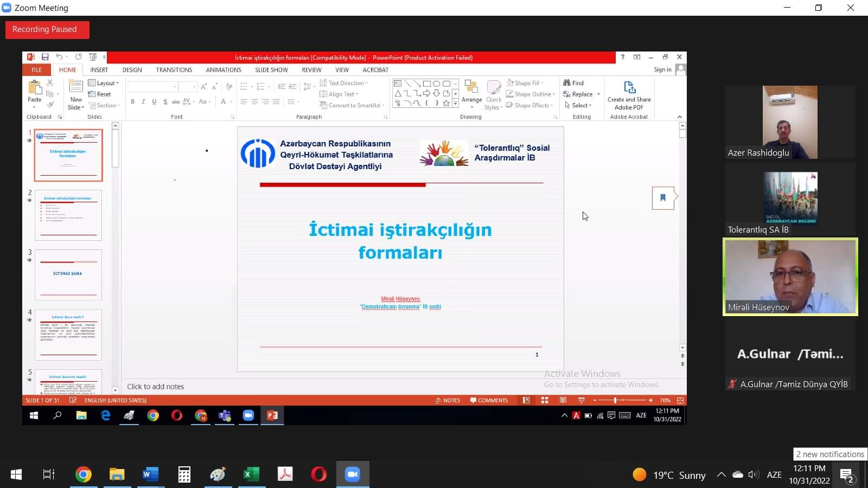
Task: Click the zoom slider in status bar
Action: pos(615,400)
